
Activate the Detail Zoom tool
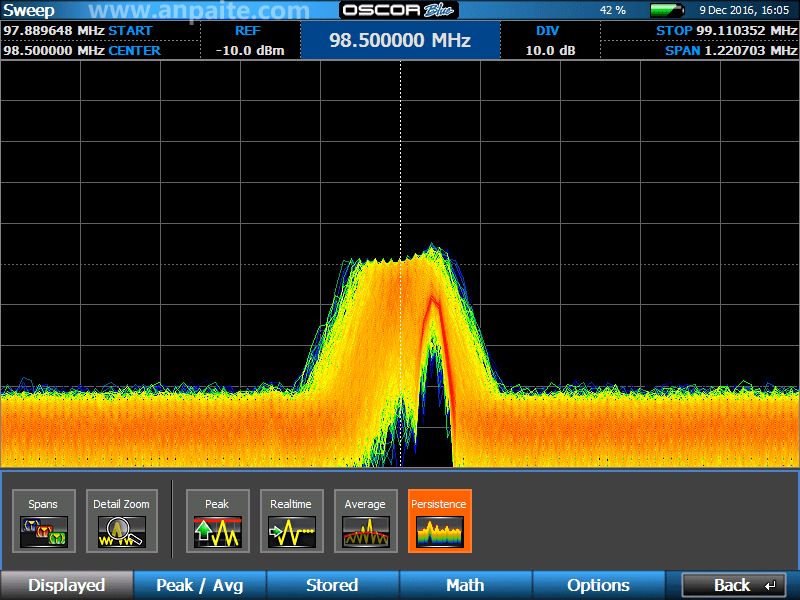point(121,521)
